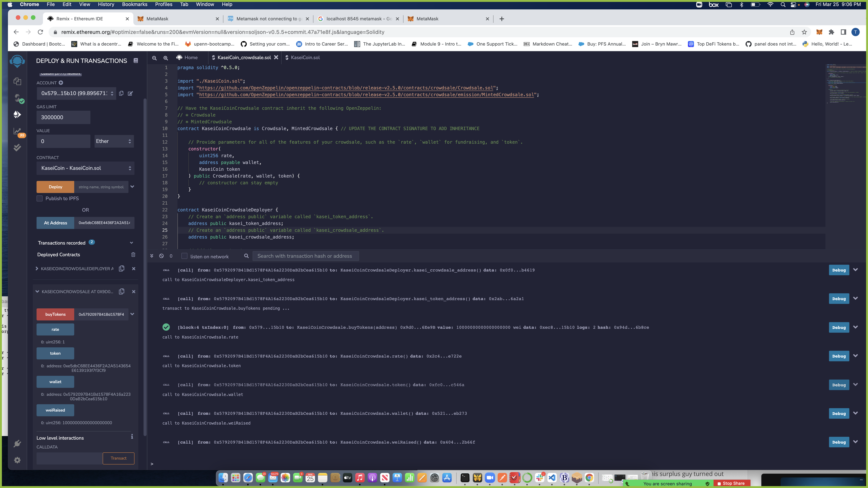868x488 pixels.
Task: Expand the Deploy constructor parameters chevron
Action: pos(132,187)
